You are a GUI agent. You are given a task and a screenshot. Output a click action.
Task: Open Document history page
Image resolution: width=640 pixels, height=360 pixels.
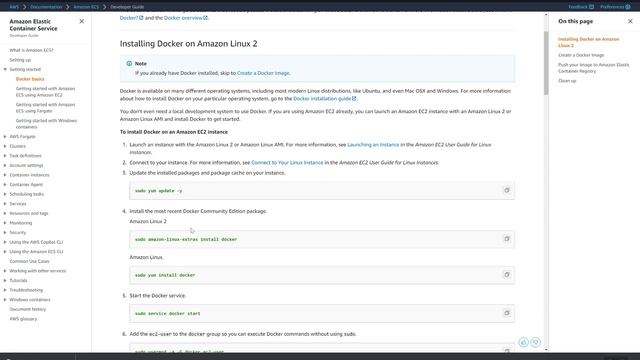(x=28, y=309)
